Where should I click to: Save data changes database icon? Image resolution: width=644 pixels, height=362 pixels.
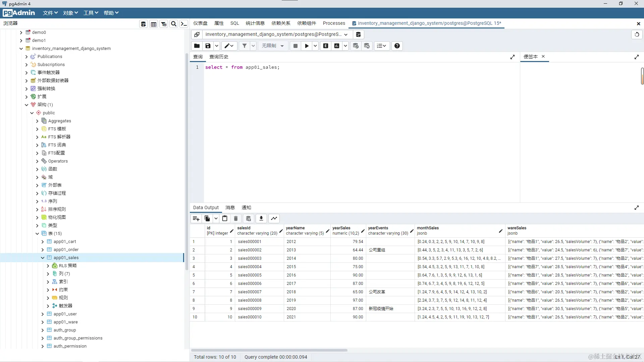point(249,219)
